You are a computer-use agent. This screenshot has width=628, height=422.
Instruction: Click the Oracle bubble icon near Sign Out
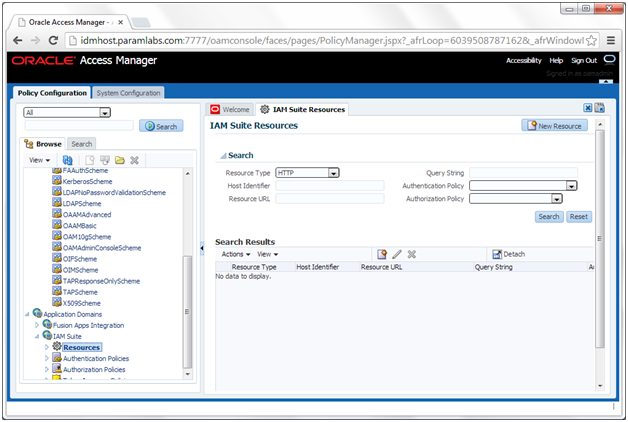pyautogui.click(x=610, y=60)
